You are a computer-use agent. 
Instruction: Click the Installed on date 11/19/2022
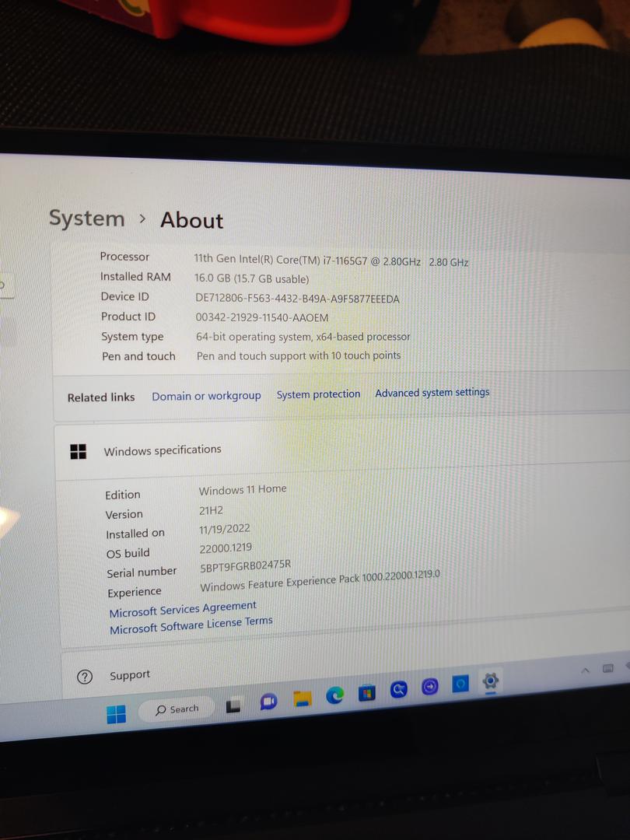(225, 530)
